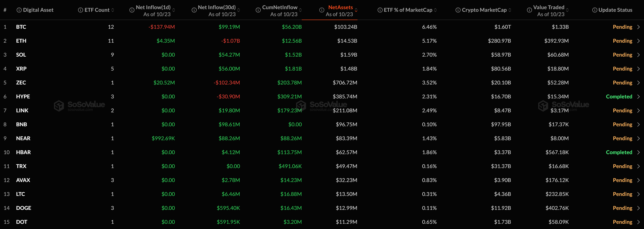644x229 pixels.
Task: Toggle NetAssets sort direction arrows
Action: coord(356,10)
